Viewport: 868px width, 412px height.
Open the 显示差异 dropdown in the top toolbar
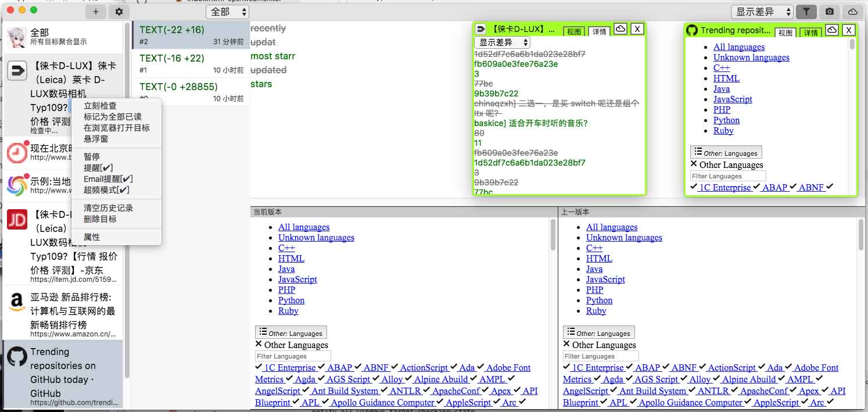[762, 12]
